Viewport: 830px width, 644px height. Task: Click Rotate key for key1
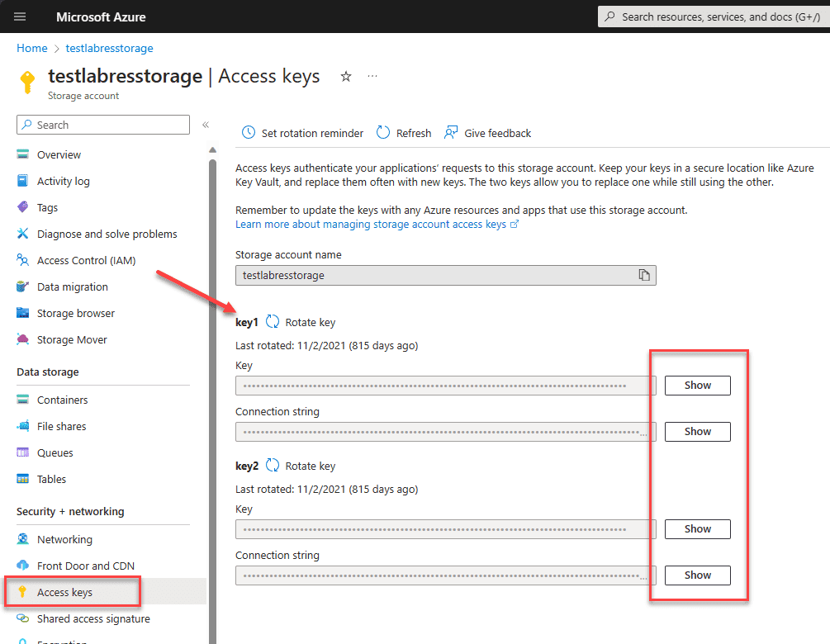point(301,322)
